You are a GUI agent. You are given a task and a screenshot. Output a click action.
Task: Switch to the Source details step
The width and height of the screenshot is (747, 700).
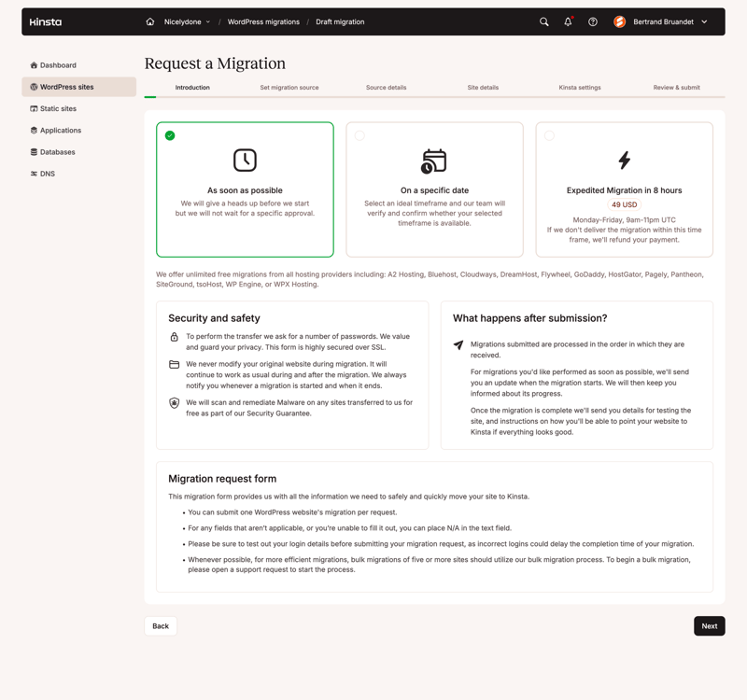[x=386, y=87]
